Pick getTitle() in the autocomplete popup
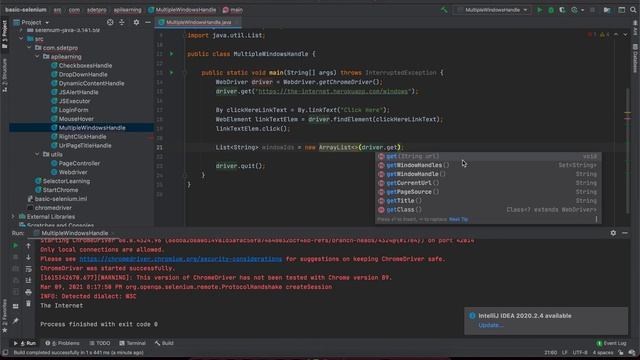This screenshot has width=640, height=360. coord(488,201)
